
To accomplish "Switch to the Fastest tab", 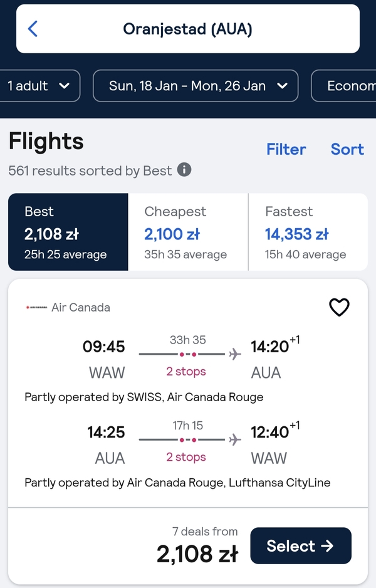I will pos(308,232).
